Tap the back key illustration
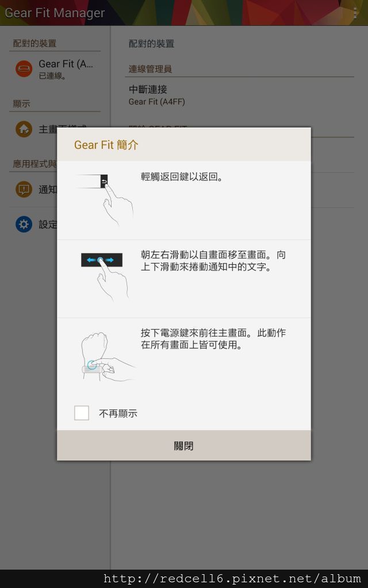Screen dimensions: 368x588 [105, 199]
